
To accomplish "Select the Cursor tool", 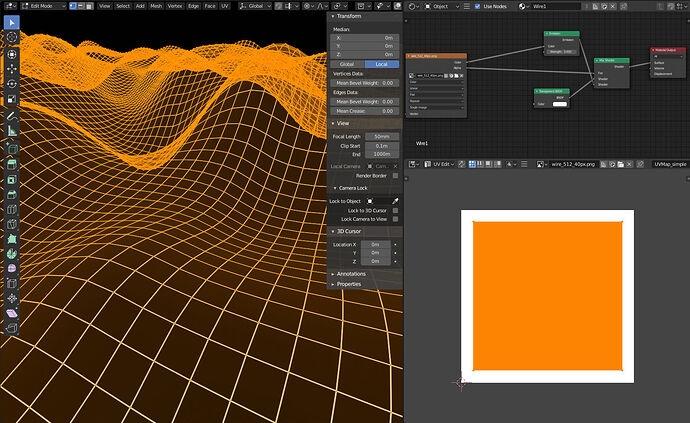I will click(12, 37).
